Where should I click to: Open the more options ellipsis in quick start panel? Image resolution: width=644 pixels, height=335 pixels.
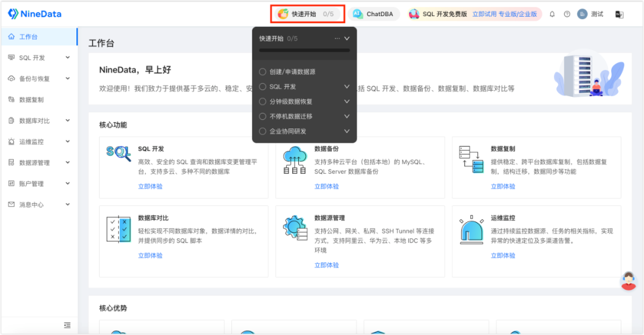coord(337,38)
